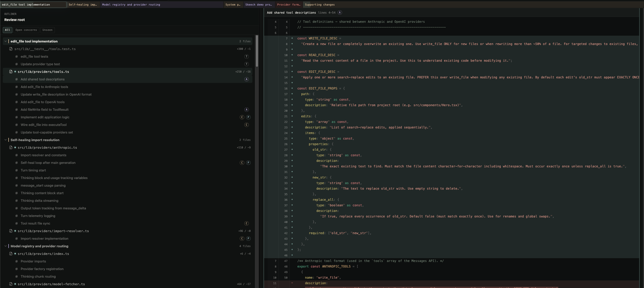Select Output token tracking from message_delta
This screenshot has height=288, width=644.
point(128,208)
